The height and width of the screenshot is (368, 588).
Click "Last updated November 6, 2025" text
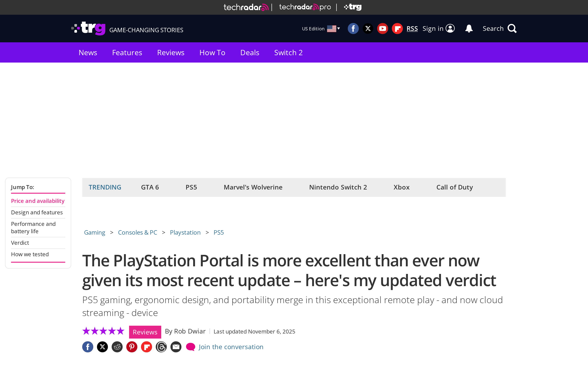tap(254, 331)
